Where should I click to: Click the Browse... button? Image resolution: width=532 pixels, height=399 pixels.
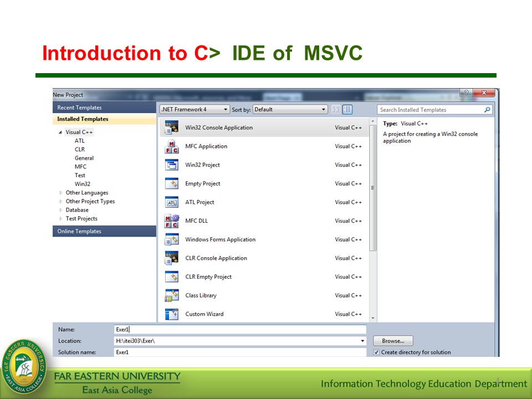click(393, 341)
